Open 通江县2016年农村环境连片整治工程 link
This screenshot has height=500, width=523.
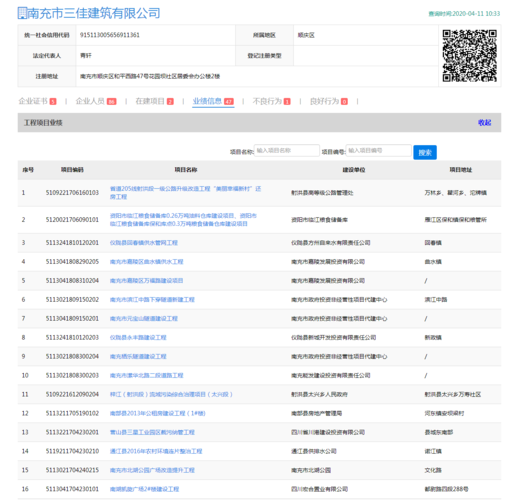pos(156,451)
